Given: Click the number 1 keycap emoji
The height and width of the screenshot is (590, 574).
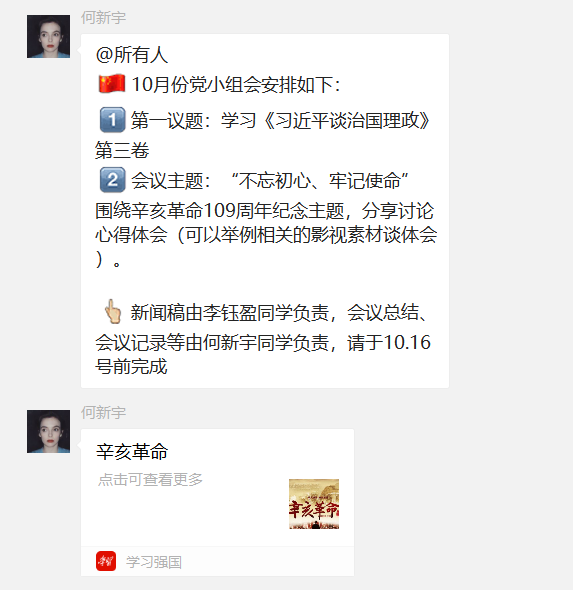Looking at the screenshot, I should pos(112,120).
